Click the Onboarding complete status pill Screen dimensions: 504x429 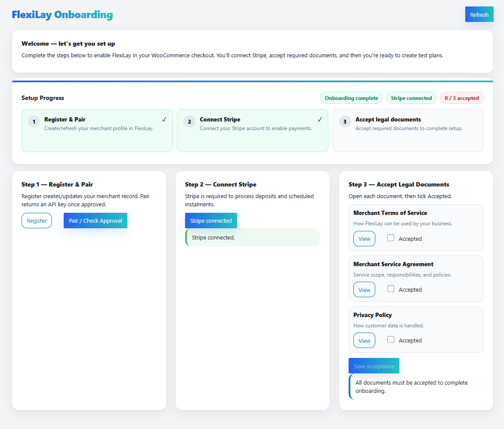click(x=351, y=98)
